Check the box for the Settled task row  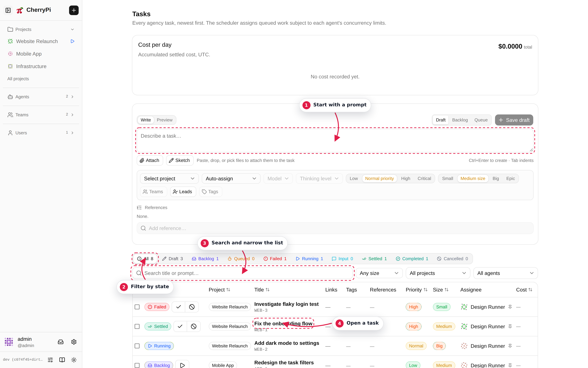coord(137,326)
